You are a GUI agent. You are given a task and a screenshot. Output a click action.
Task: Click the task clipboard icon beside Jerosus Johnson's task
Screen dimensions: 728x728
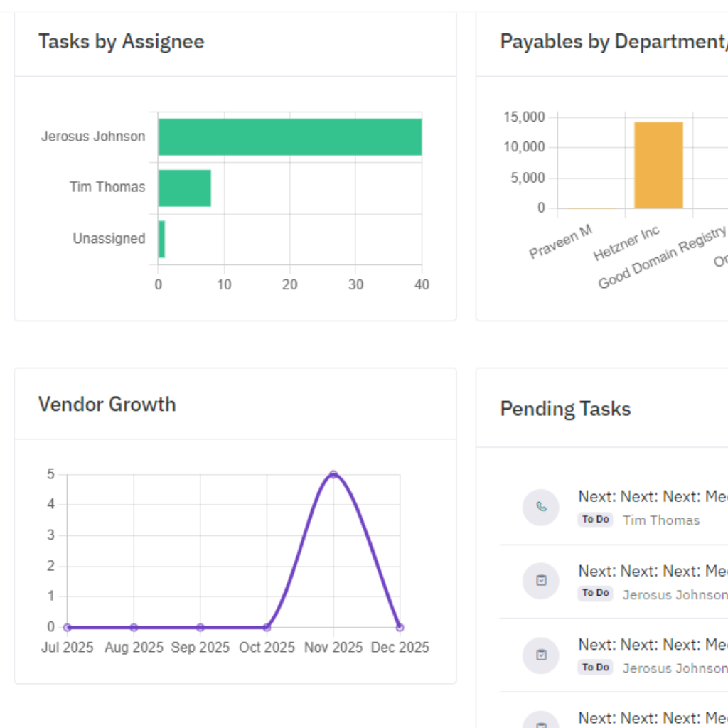pyautogui.click(x=540, y=581)
